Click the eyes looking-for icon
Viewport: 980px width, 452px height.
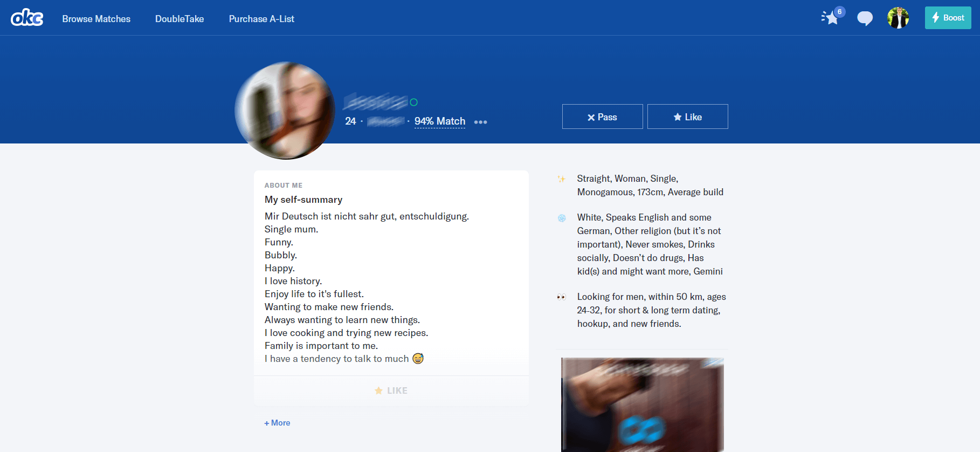[x=562, y=297]
